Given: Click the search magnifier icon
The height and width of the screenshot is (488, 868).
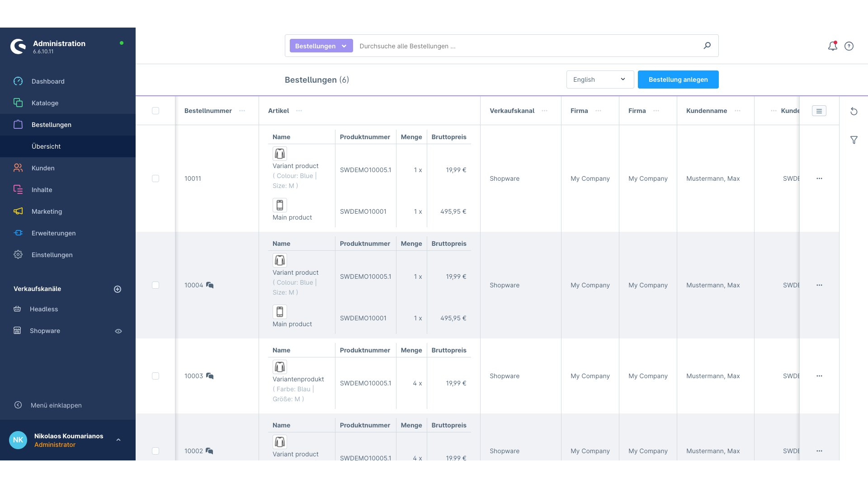Looking at the screenshot, I should (707, 45).
